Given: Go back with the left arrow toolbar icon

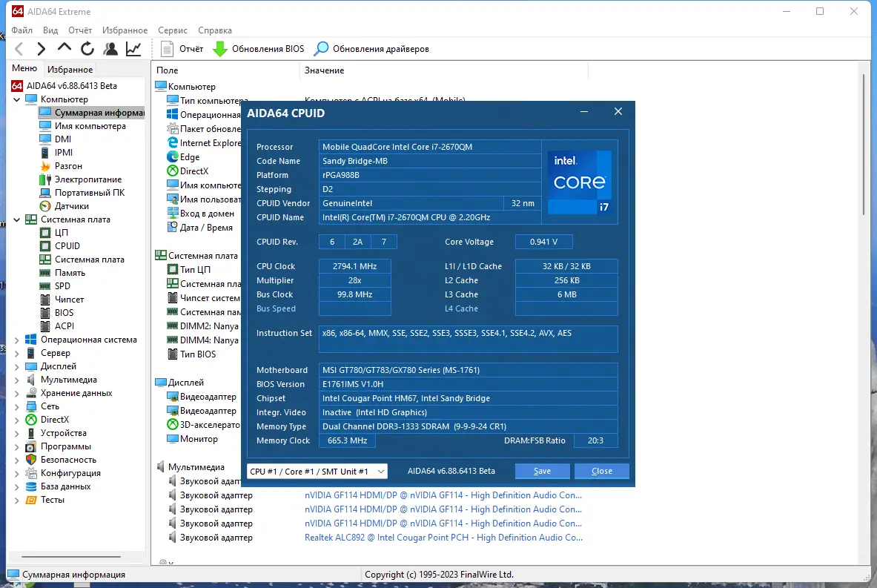Looking at the screenshot, I should coord(19,49).
